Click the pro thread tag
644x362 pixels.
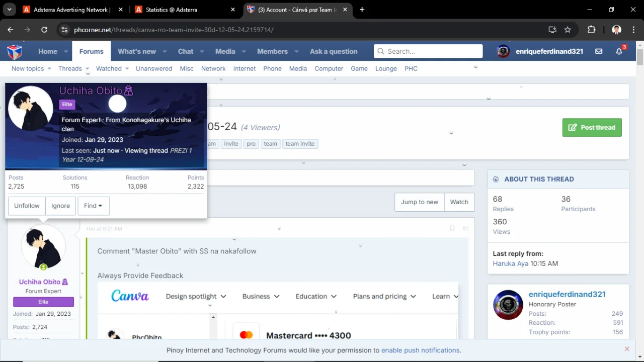[x=251, y=144]
